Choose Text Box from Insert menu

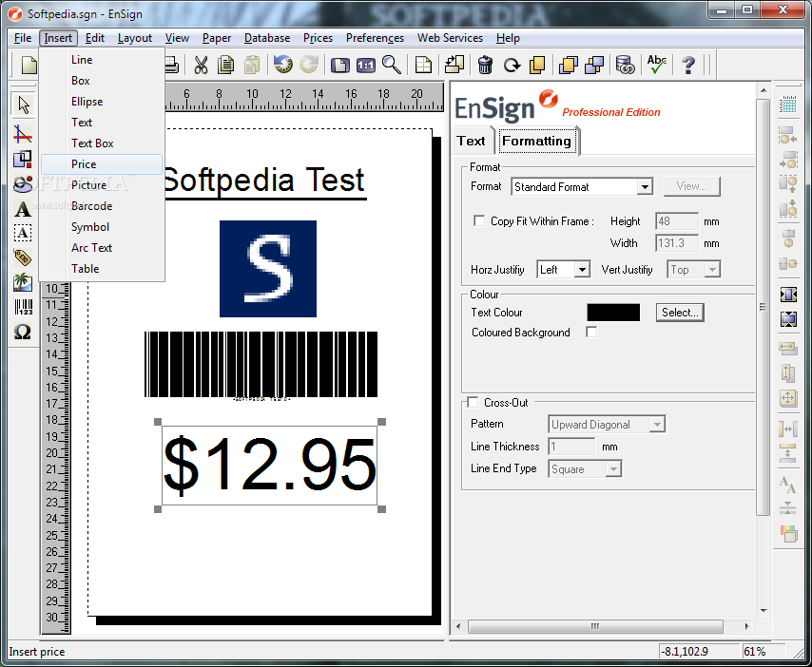coord(102,143)
